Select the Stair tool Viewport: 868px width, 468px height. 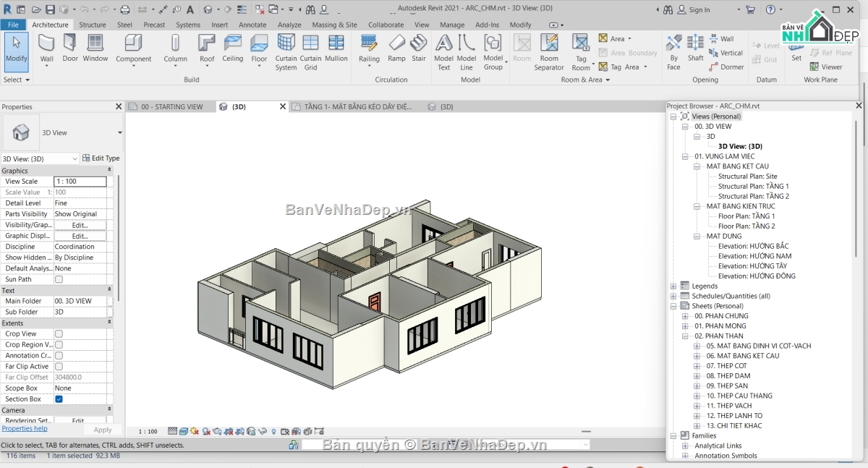coord(419,49)
